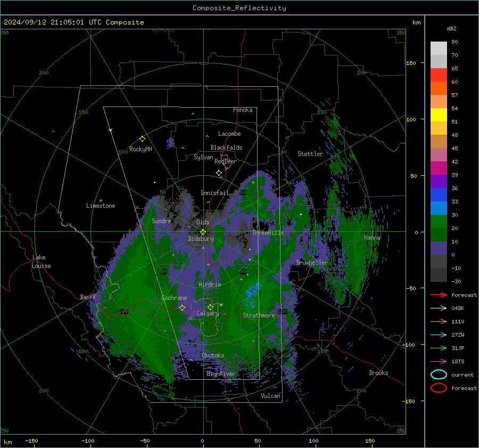Click the red forecast arrow in legend
The height and width of the screenshot is (448, 479).
(439, 295)
